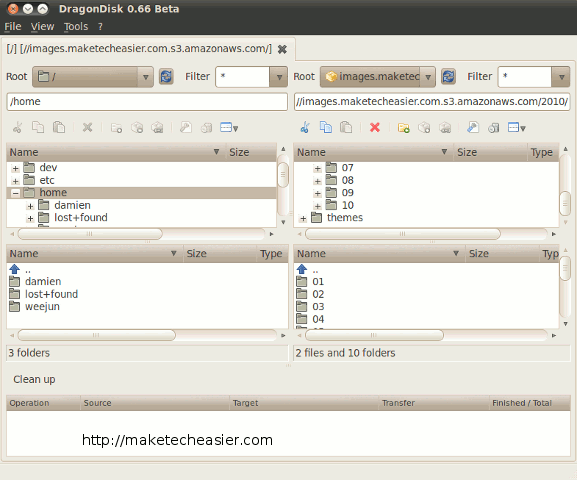Refresh the local root with reload icon
Viewport: 577px width, 480px height.
pos(166,77)
